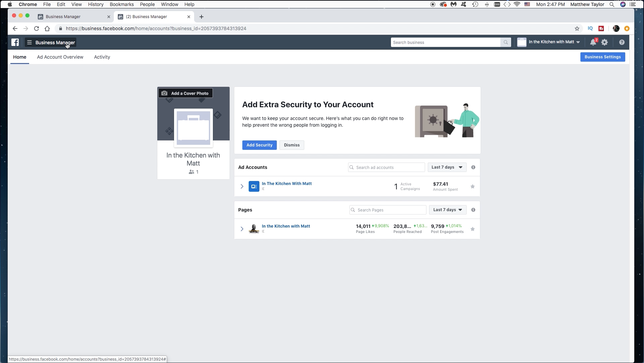Viewport: 644px width, 363px height.
Task: Expand the In The Kitchen With Matt ad account row
Action: coord(242,186)
